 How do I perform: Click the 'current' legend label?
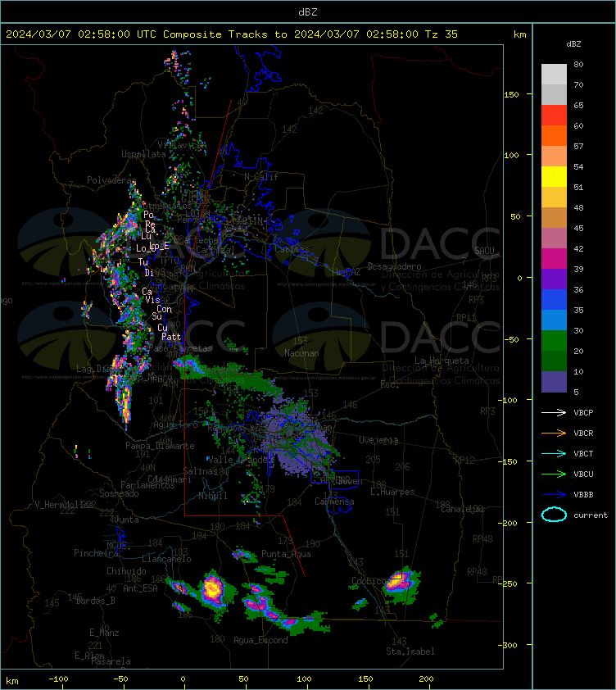point(591,515)
